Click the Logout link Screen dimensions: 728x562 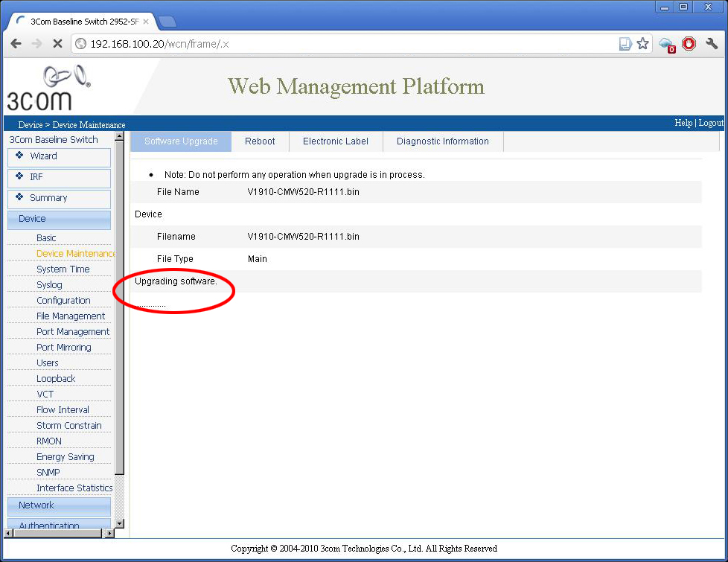[711, 123]
